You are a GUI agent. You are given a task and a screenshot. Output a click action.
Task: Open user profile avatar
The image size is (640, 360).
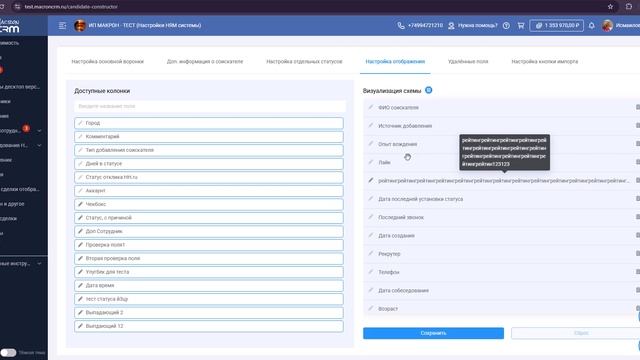[x=607, y=25]
